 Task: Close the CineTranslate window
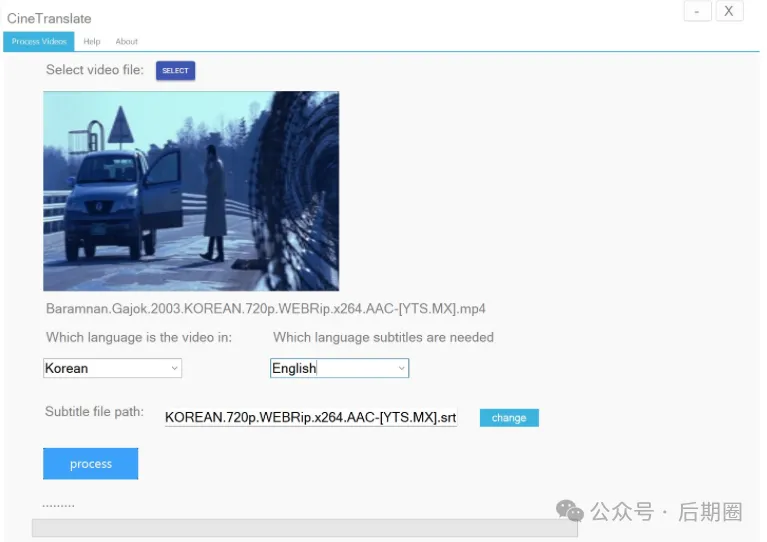(729, 11)
